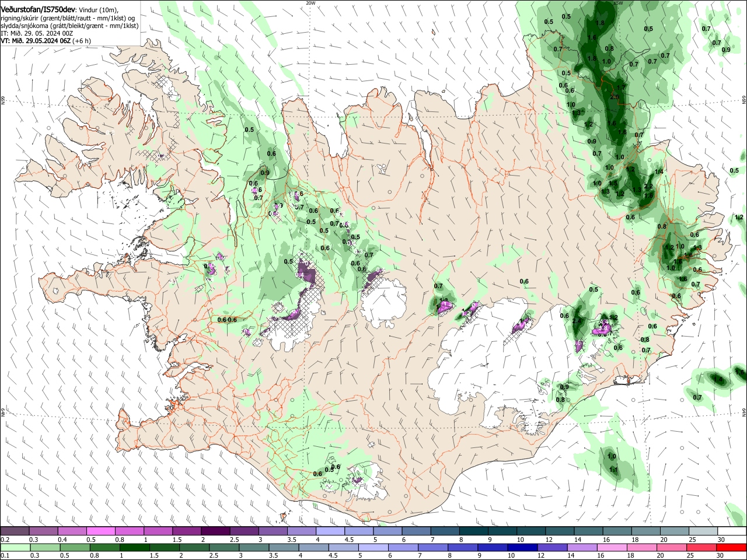747x560 pixels.
Task: Pick the bottom-row pink swatch labeled 20
Action: pyautogui.click(x=671, y=547)
